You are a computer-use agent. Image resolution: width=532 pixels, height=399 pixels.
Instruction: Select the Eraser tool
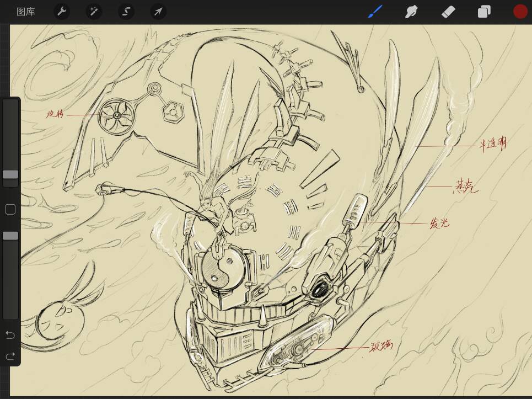pyautogui.click(x=448, y=12)
